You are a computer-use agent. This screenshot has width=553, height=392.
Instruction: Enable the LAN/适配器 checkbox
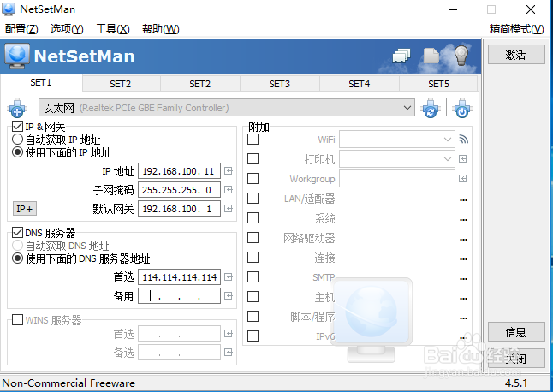[253, 199]
